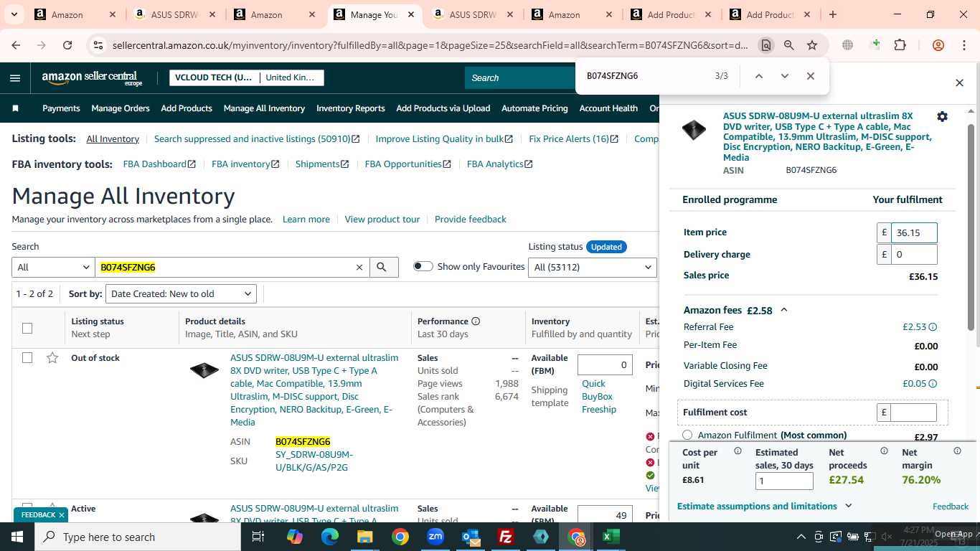Viewport: 980px width, 551px height.
Task: Open the search field All dropdown
Action: (x=53, y=268)
